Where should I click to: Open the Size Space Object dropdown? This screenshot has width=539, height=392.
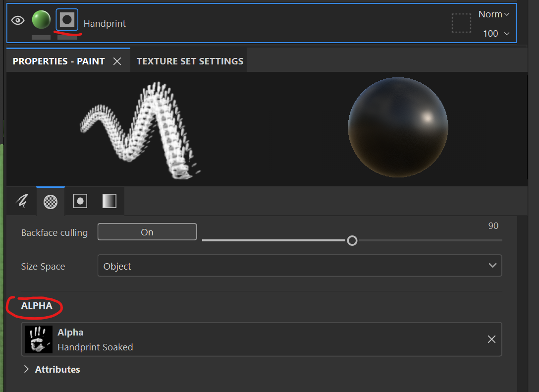(x=300, y=266)
